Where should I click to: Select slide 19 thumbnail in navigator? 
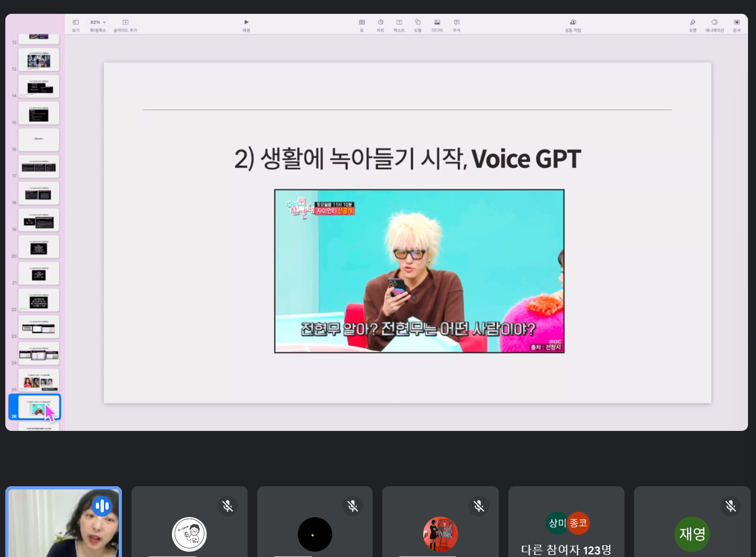(x=39, y=220)
